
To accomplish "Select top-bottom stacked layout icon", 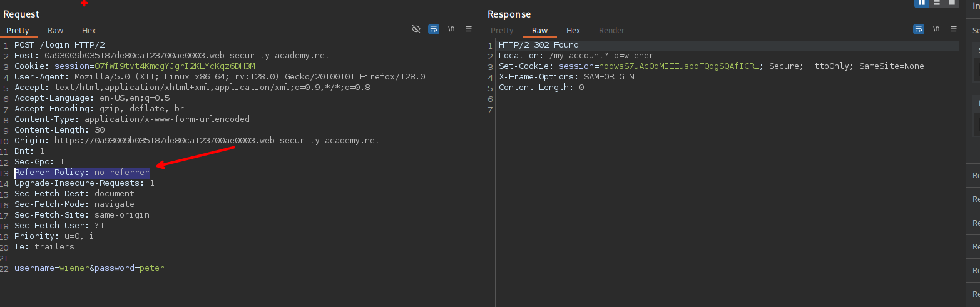I will (937, 3).
